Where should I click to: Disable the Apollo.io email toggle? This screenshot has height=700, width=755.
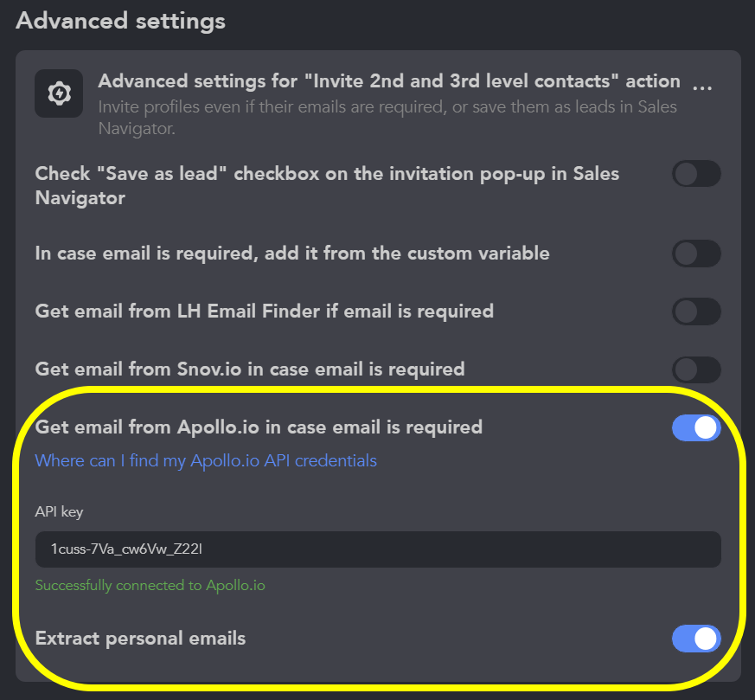(x=696, y=427)
